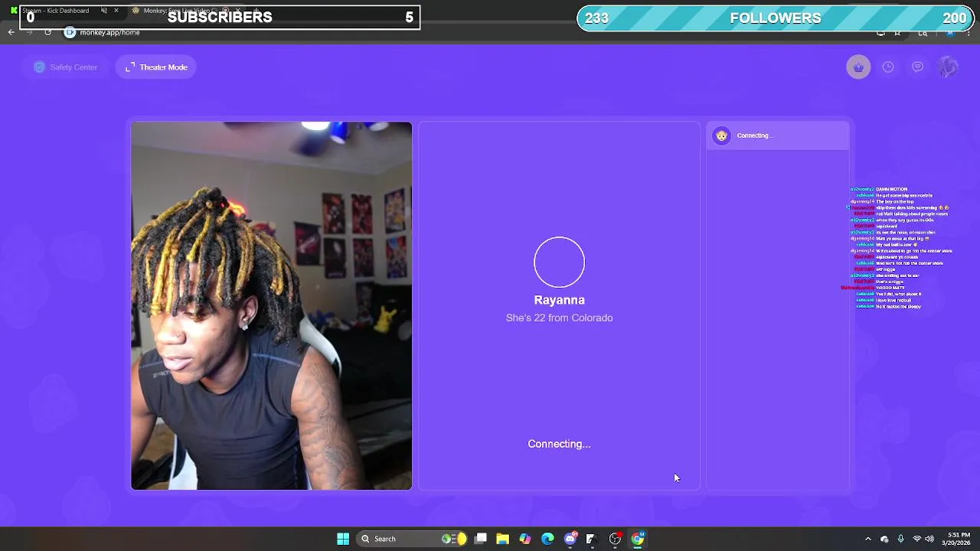Open the profile avatar in header
The width and height of the screenshot is (980, 551).
[948, 67]
